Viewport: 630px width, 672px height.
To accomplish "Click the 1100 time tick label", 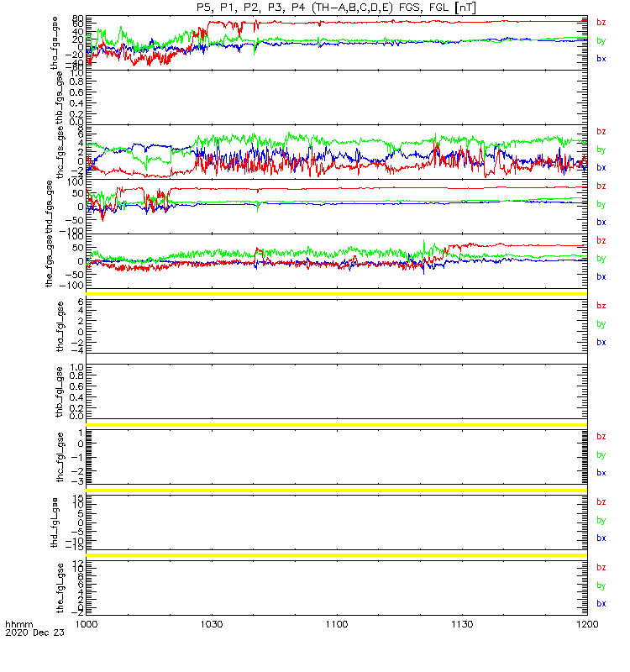I will tap(337, 624).
